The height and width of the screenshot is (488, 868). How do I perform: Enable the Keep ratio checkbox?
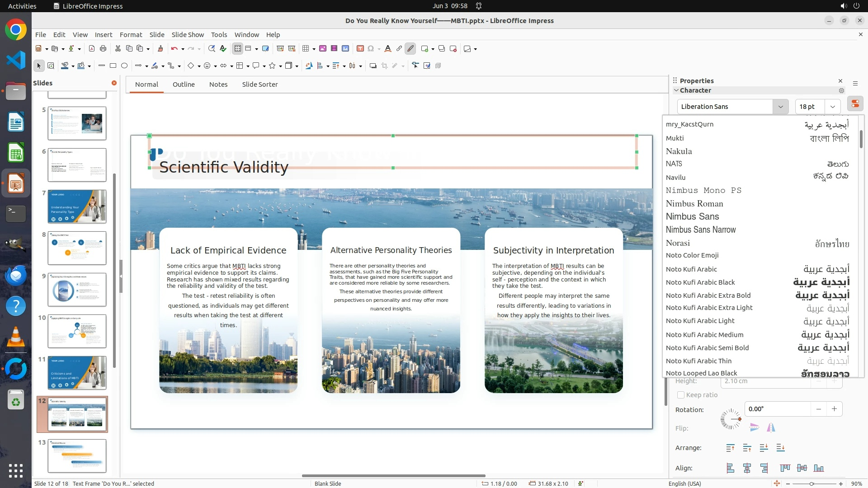[x=681, y=395]
